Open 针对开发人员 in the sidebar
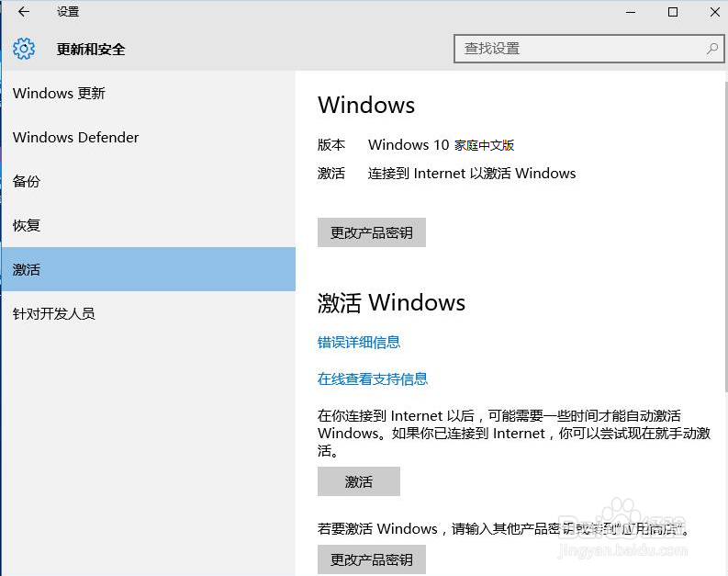Viewport: 728px width, 576px height. click(149, 313)
